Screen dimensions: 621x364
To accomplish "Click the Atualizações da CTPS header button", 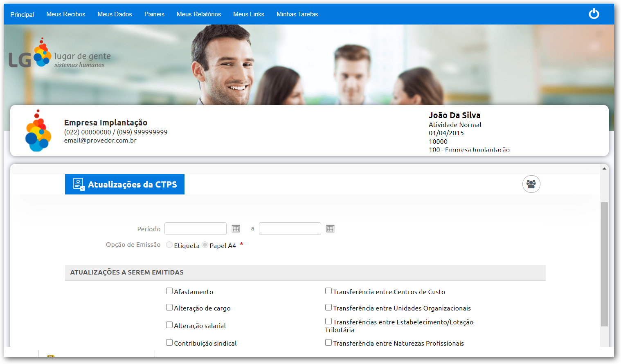I will point(124,184).
